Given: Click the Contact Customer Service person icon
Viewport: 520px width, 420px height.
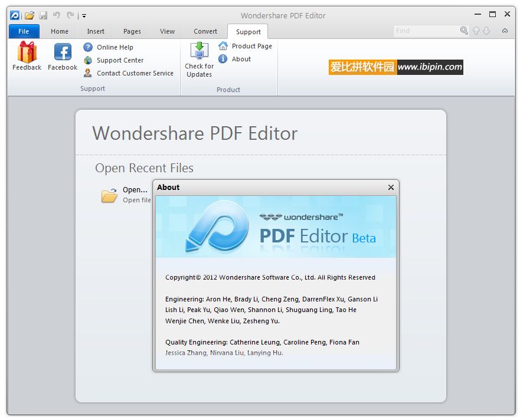Looking at the screenshot, I should tap(88, 73).
